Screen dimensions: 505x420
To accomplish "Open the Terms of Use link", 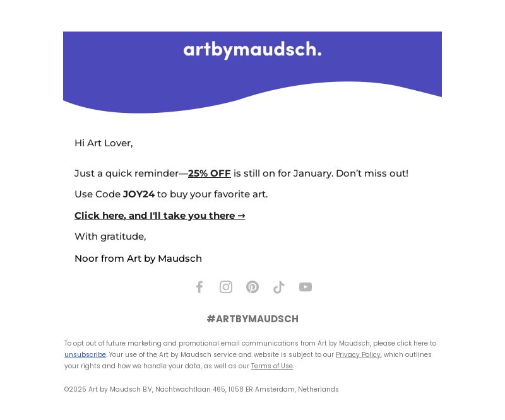I will click(x=272, y=366).
